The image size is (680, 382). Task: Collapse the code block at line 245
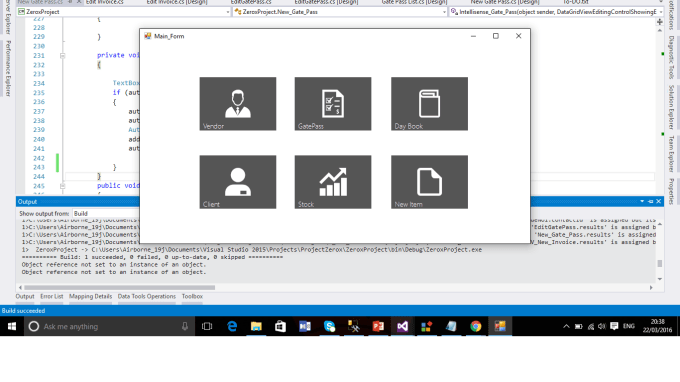[x=62, y=186]
